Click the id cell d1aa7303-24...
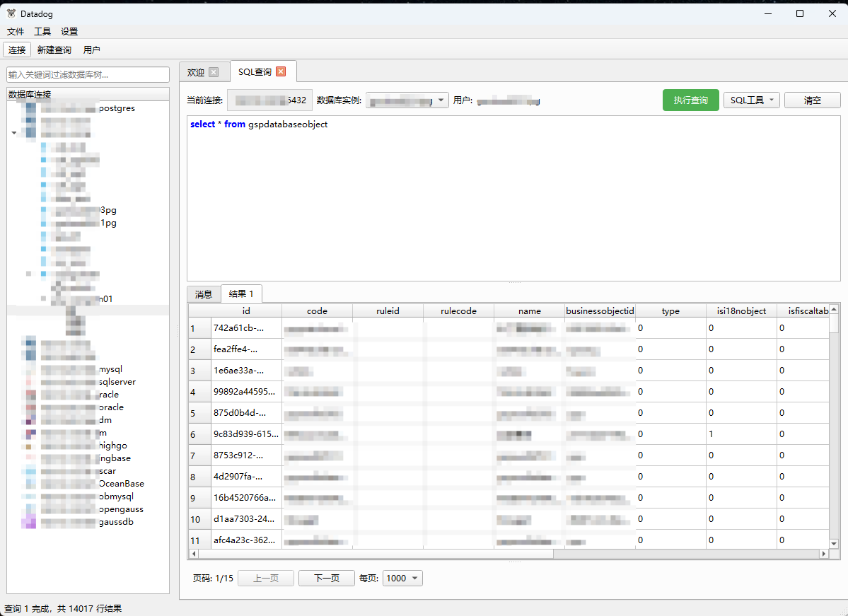Viewport: 848px width, 616px height. tap(246, 519)
